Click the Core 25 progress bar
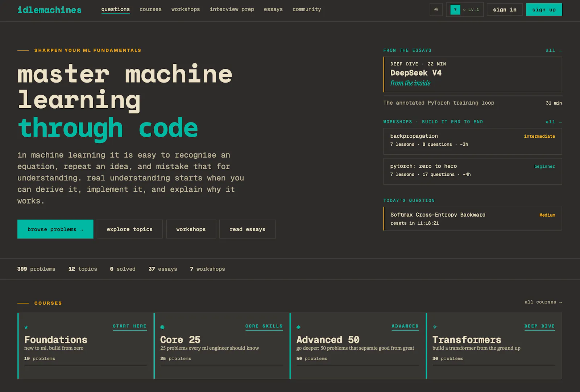 (x=221, y=365)
